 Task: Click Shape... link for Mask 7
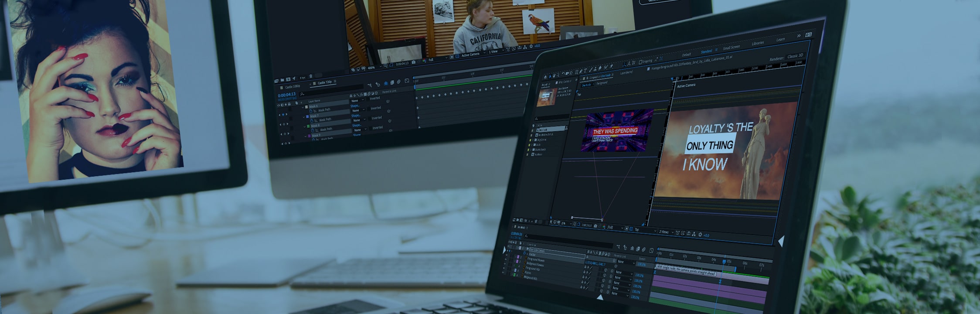click(356, 116)
